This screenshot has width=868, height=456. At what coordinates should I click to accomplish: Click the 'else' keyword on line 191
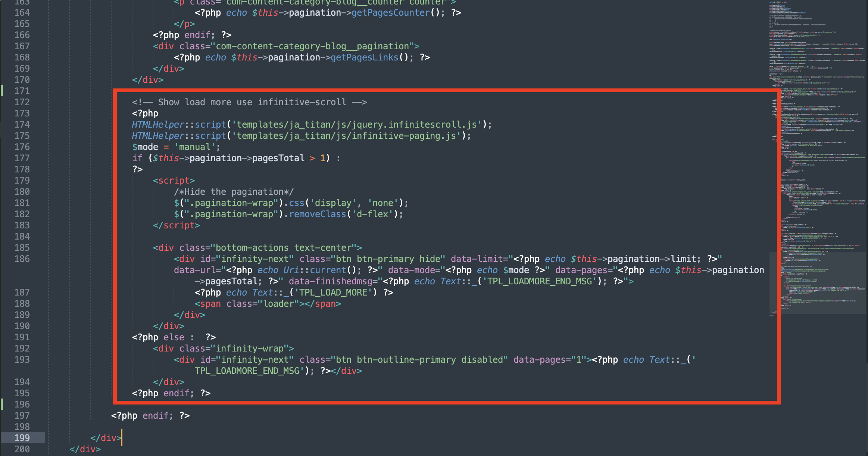(174, 337)
